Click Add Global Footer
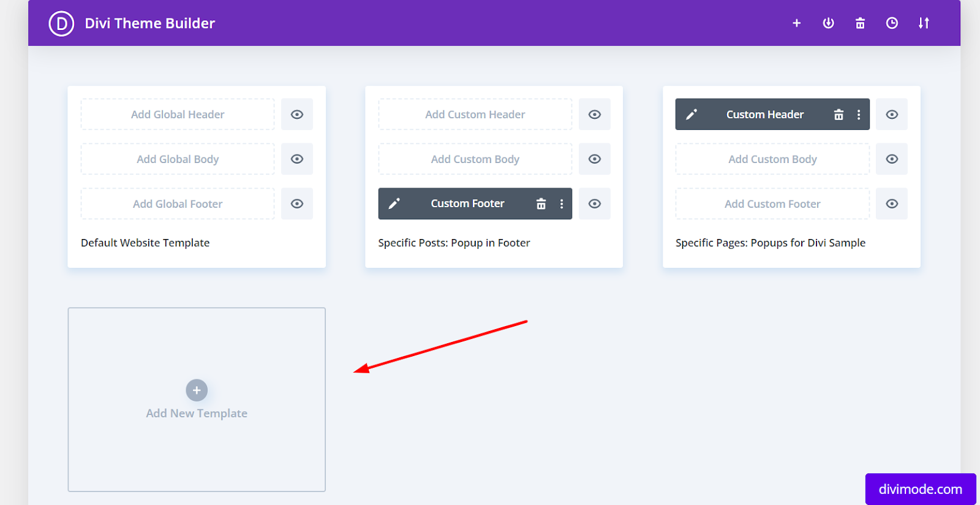 178,203
